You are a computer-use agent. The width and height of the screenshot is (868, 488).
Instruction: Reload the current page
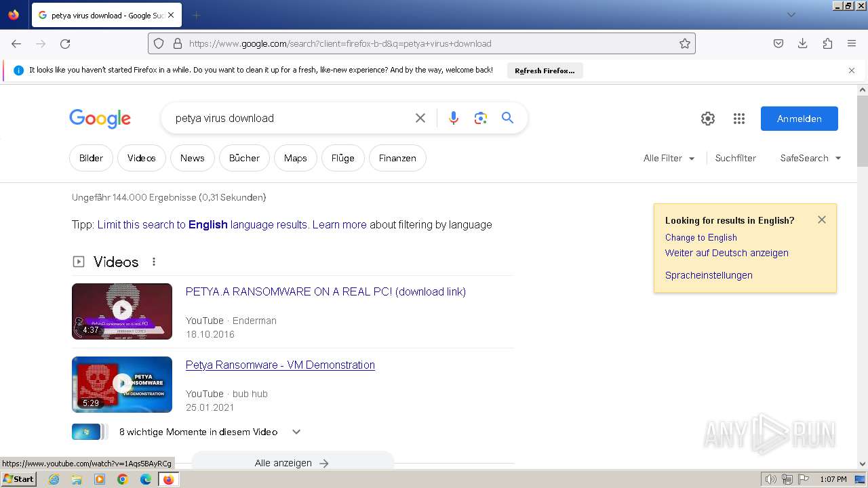tap(65, 43)
